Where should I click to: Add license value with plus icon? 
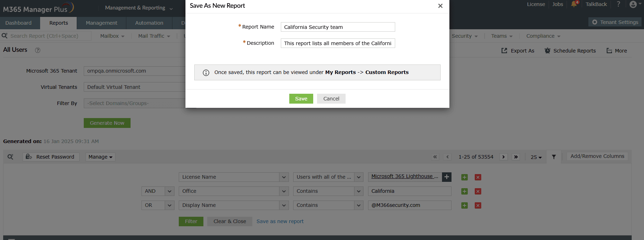tap(447, 177)
